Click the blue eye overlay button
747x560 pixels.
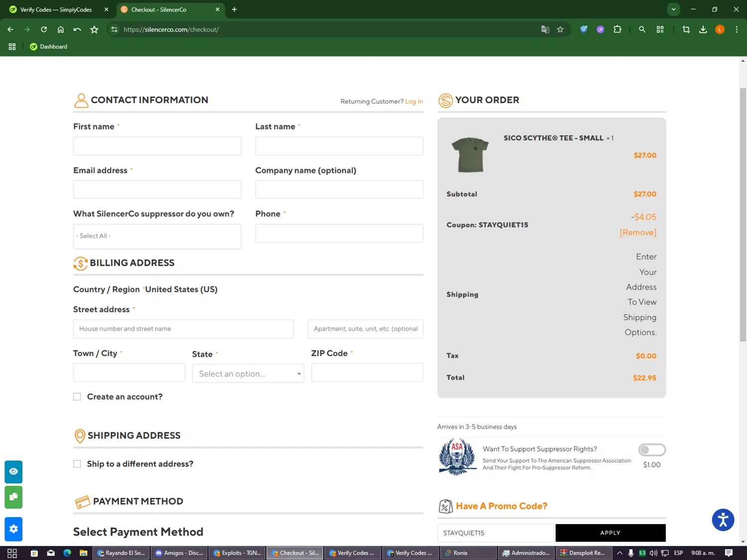click(13, 471)
